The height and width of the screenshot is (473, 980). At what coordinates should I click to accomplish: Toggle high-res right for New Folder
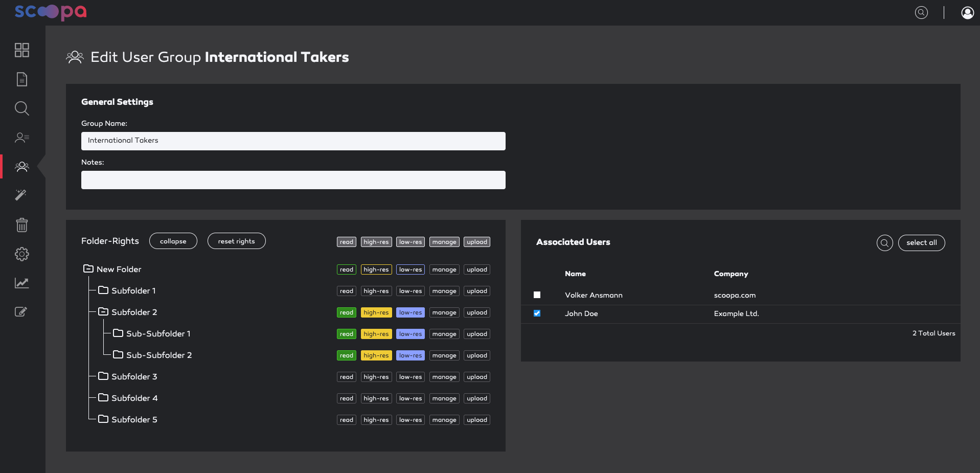tap(376, 269)
